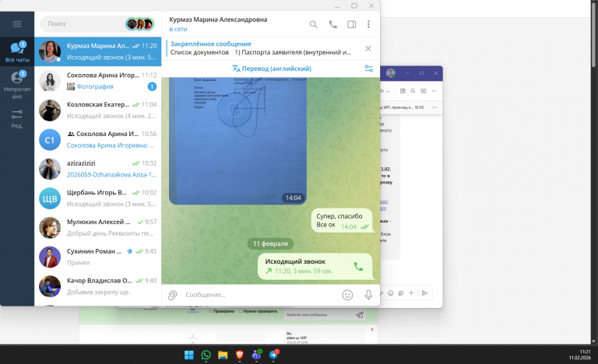This screenshot has height=364, width=598.
Task: Search messages in the Курмаз chat
Action: click(313, 24)
